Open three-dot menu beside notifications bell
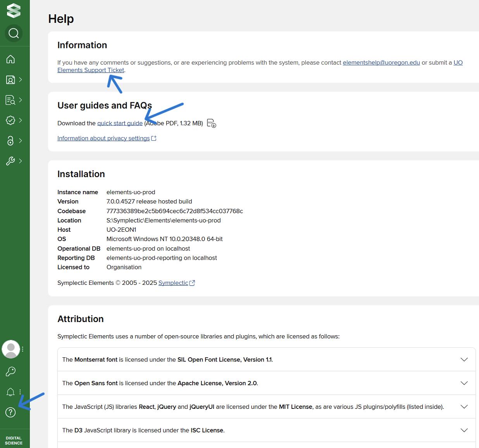 point(20,392)
